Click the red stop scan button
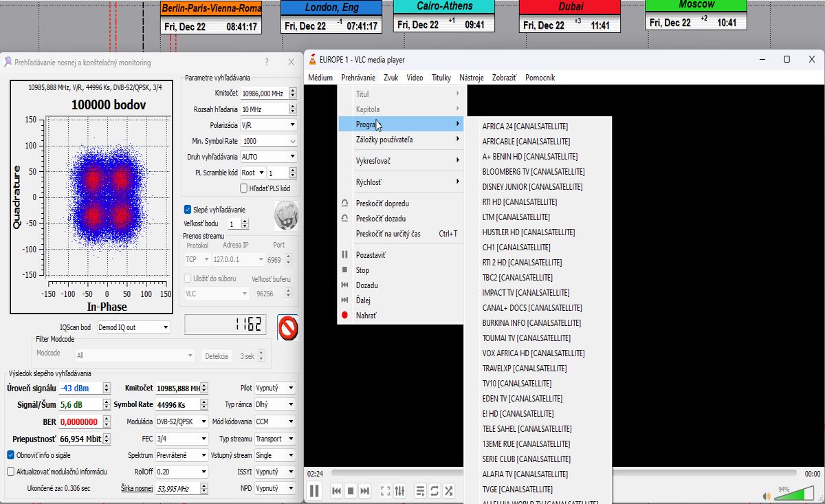 click(x=287, y=327)
